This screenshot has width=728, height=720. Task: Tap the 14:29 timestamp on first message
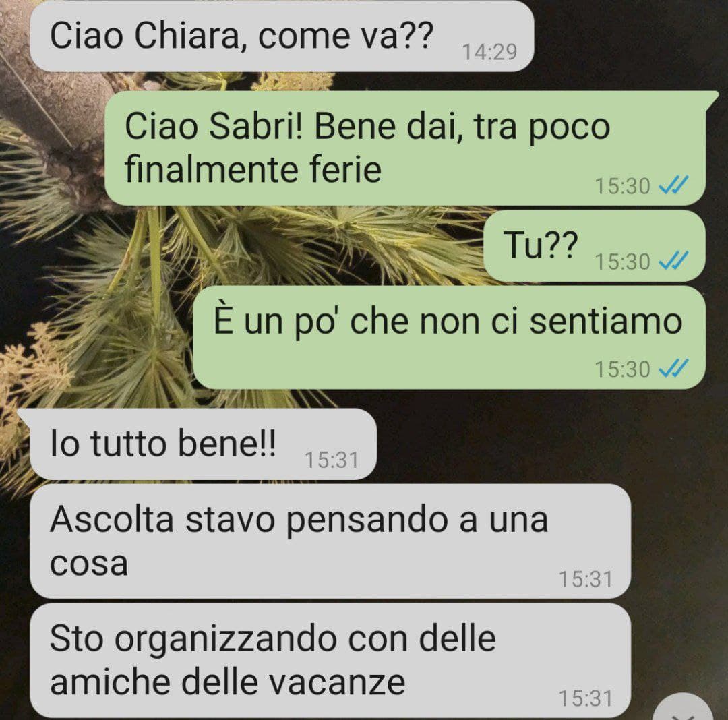[489, 51]
